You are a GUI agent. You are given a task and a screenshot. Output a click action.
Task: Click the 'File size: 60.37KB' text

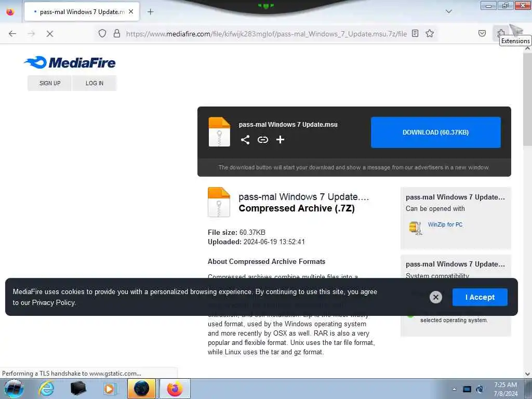236,232
